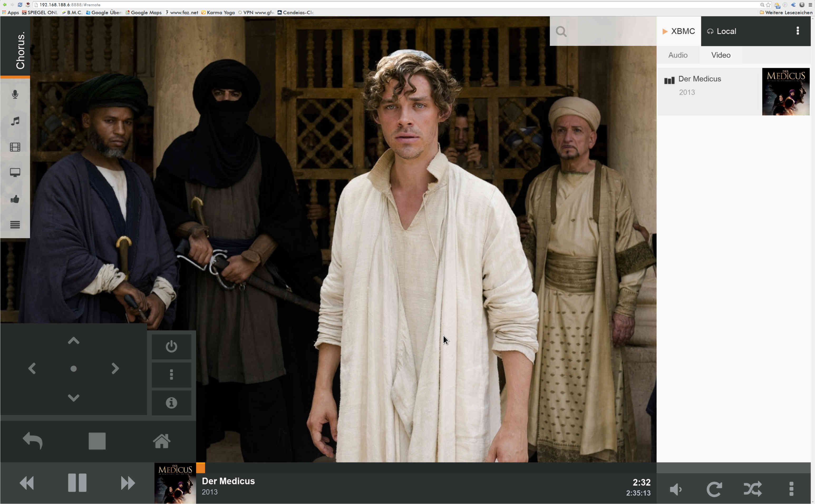This screenshot has height=504, width=815.
Task: Click the Chorus logo header
Action: coord(15,46)
